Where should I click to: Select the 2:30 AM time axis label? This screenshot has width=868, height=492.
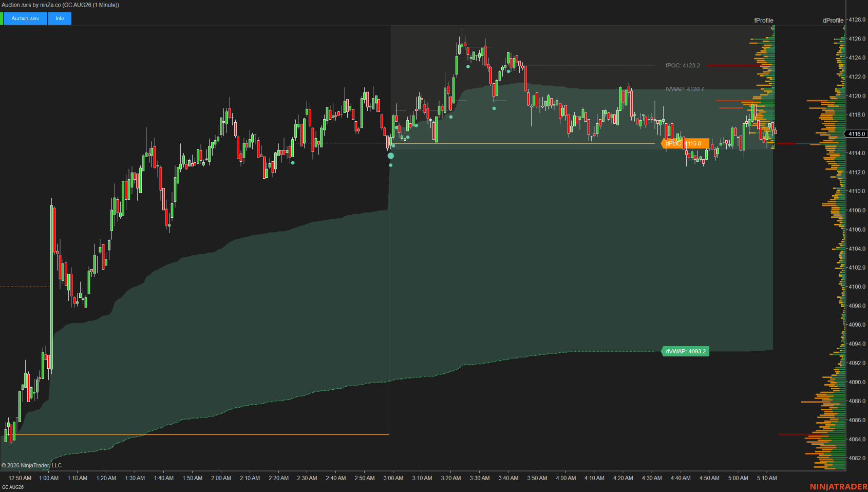[307, 478]
